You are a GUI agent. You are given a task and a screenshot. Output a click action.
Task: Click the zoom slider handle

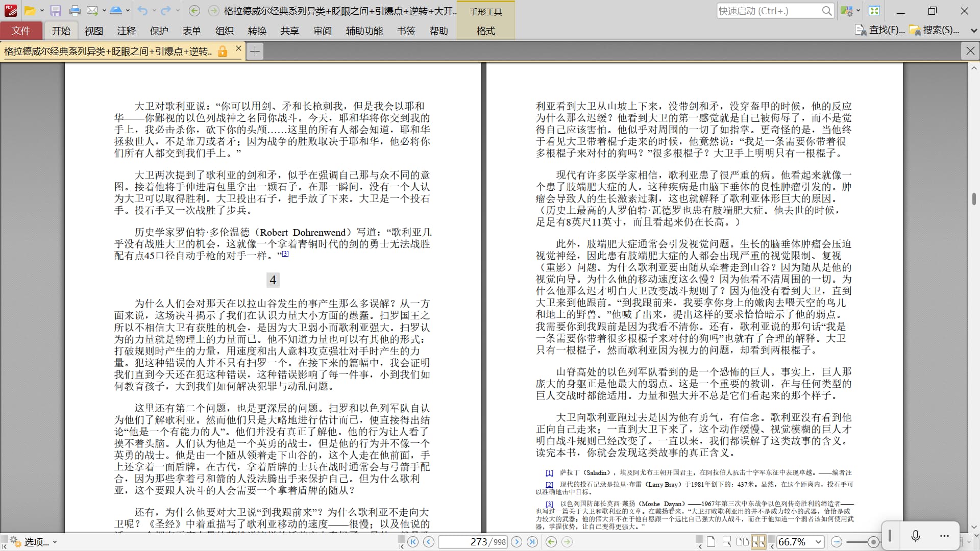click(873, 542)
